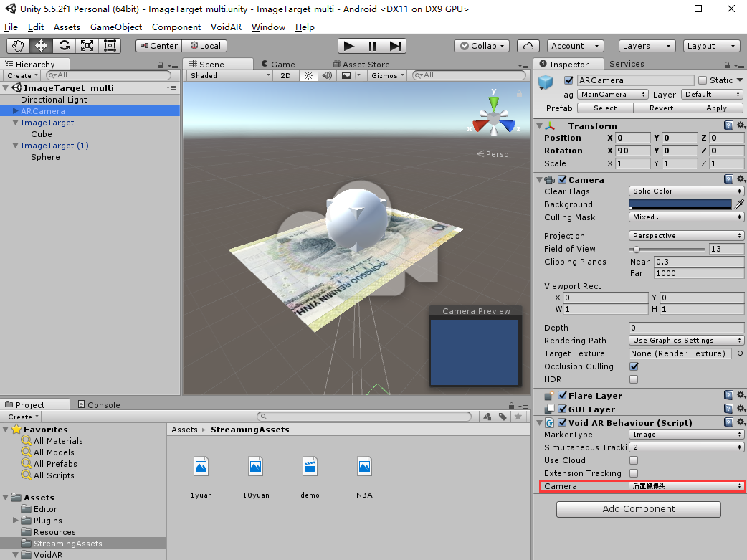The image size is (747, 560).
Task: Open the Collab button
Action: click(x=482, y=46)
